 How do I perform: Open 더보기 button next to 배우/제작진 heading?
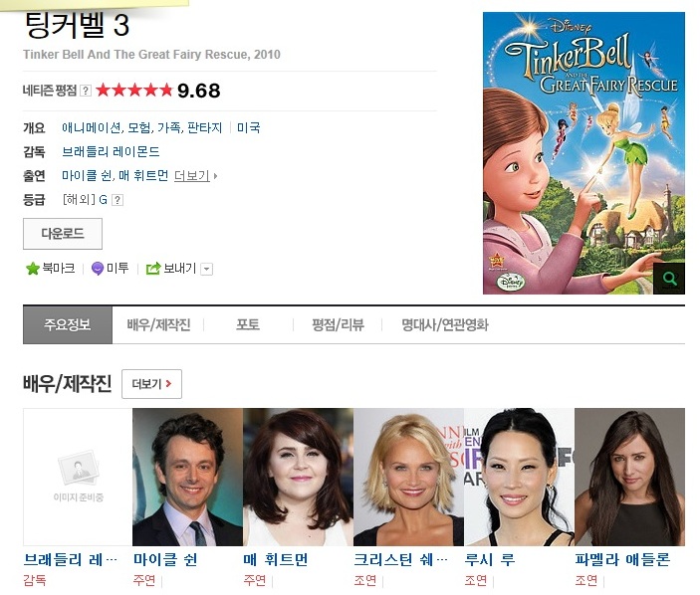tap(151, 384)
